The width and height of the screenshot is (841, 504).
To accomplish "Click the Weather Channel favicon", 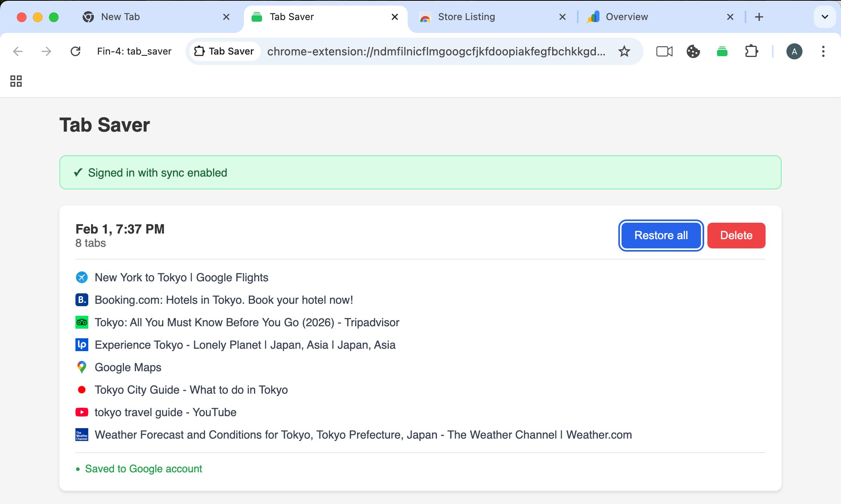I will (81, 435).
